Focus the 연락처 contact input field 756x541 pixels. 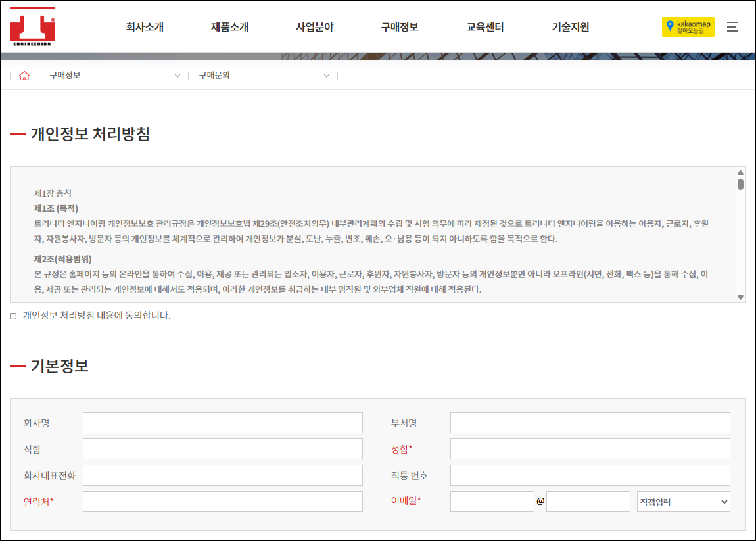[x=223, y=502]
